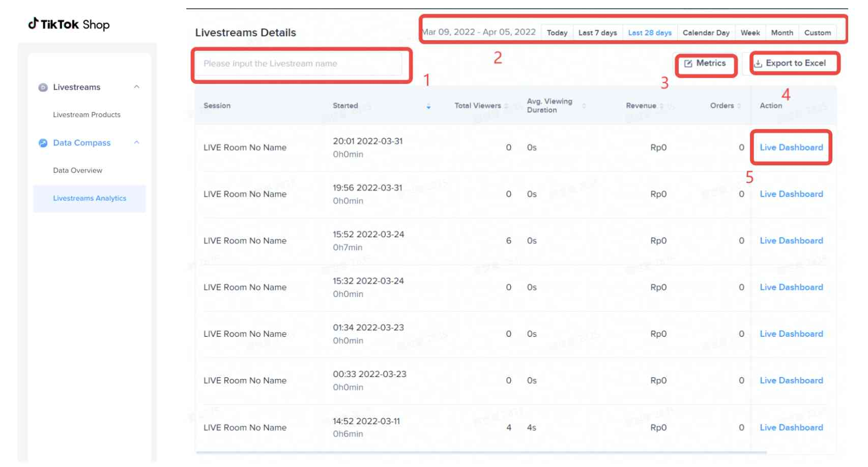Collapse the Livestreams sidebar section
868x467 pixels.
[x=136, y=87]
